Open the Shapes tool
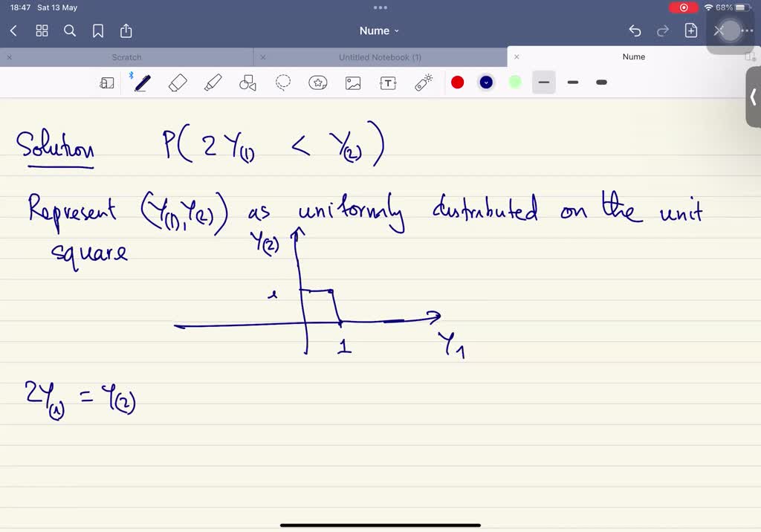The width and height of the screenshot is (761, 532). [247, 82]
